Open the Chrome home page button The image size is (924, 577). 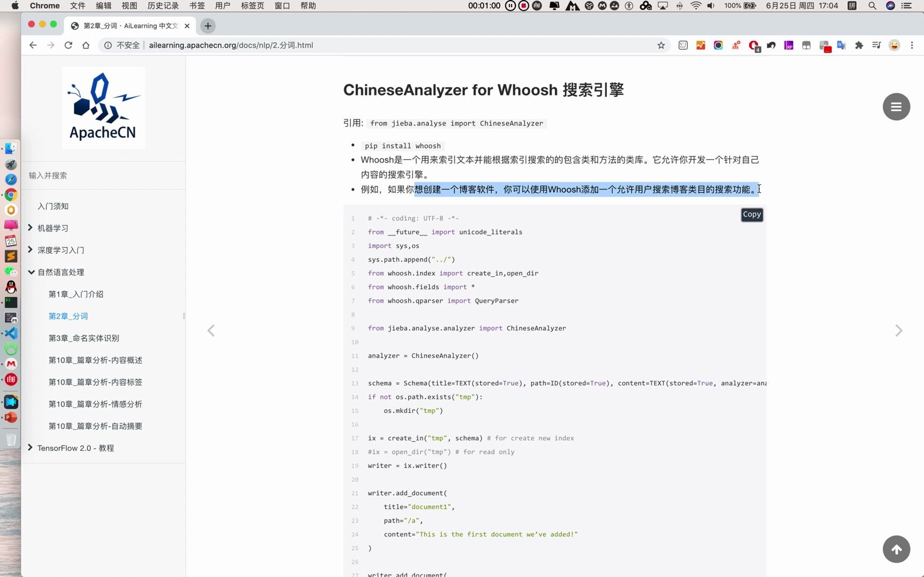(86, 45)
